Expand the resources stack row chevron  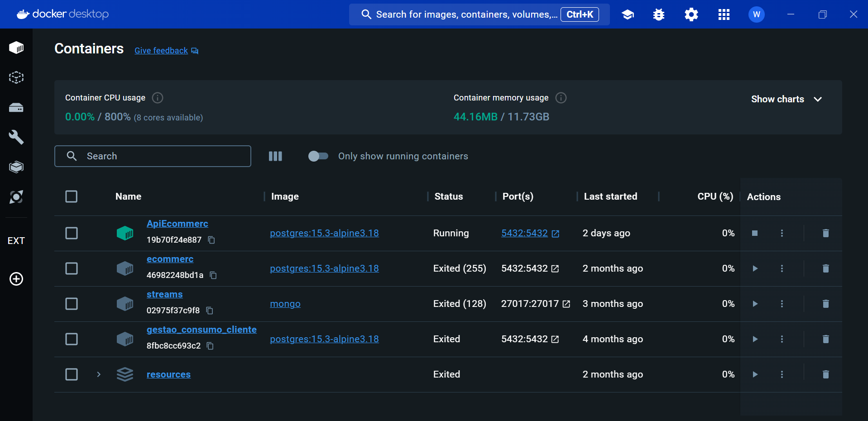click(99, 374)
